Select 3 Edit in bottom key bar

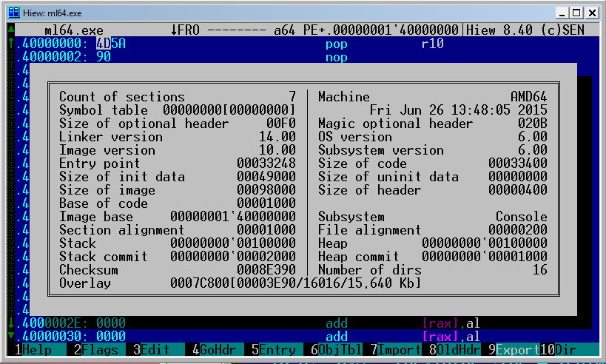click(x=150, y=350)
